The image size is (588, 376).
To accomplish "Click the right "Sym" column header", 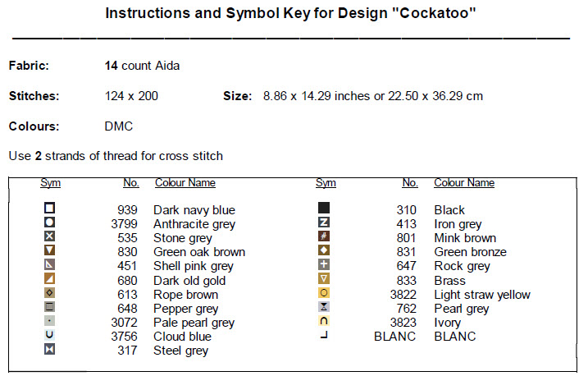I will pos(326,183).
